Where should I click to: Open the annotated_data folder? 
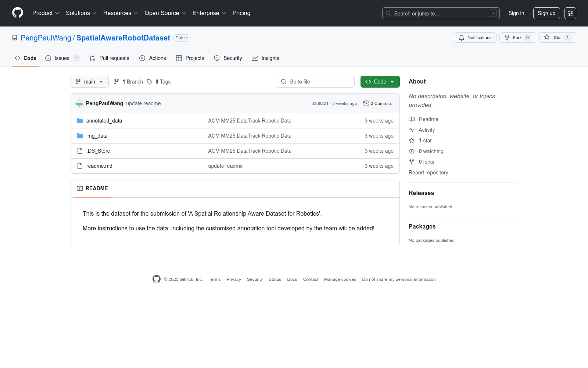pyautogui.click(x=104, y=121)
